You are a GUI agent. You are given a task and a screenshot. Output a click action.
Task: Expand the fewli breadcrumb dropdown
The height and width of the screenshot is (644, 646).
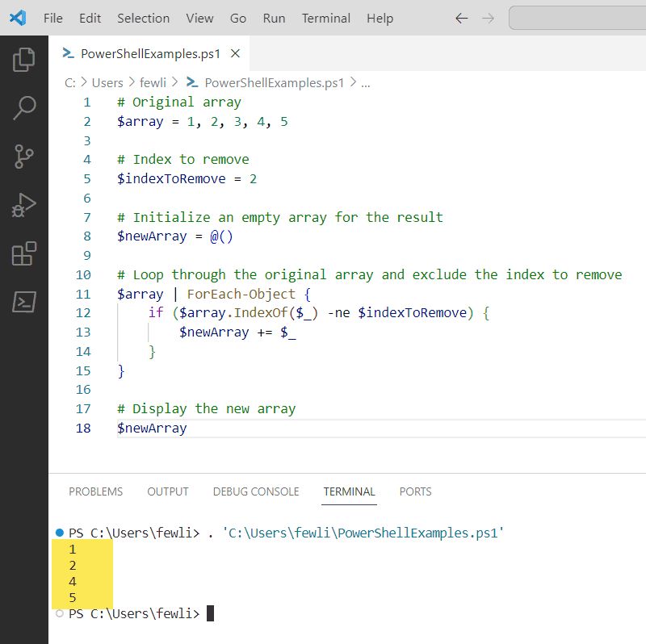[153, 82]
